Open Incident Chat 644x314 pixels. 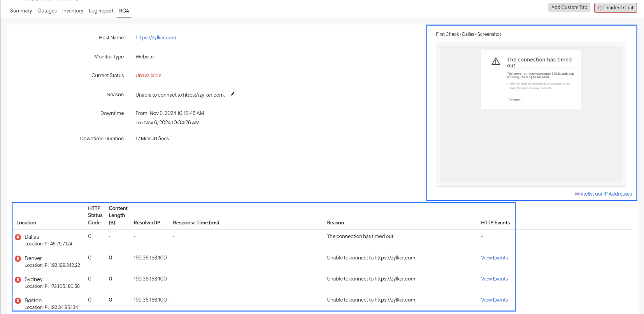coord(616,8)
